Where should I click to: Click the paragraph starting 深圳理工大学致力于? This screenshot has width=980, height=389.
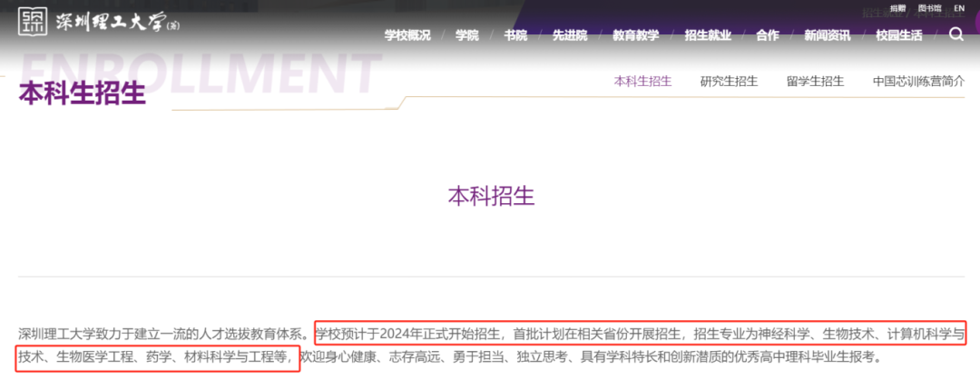click(491, 346)
